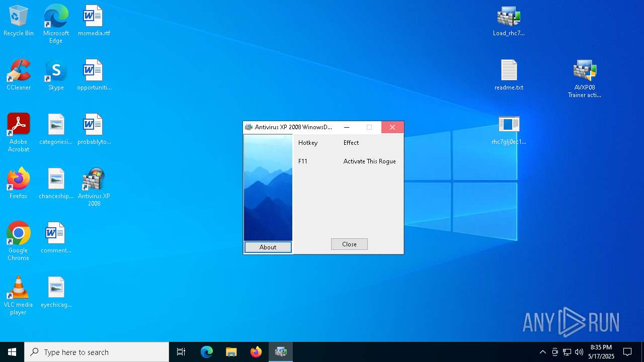Click the F11 hotkey text

(x=303, y=161)
